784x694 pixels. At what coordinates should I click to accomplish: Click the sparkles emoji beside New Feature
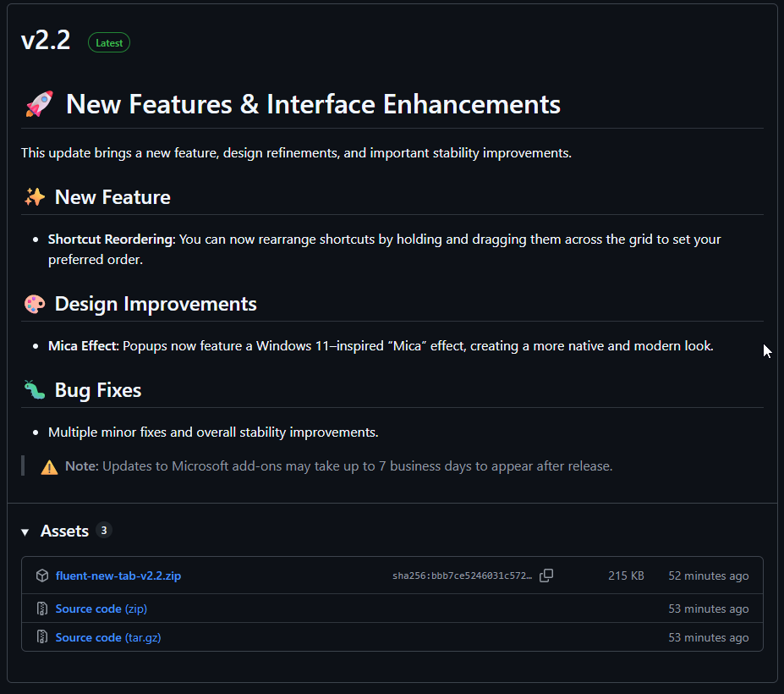(35, 197)
